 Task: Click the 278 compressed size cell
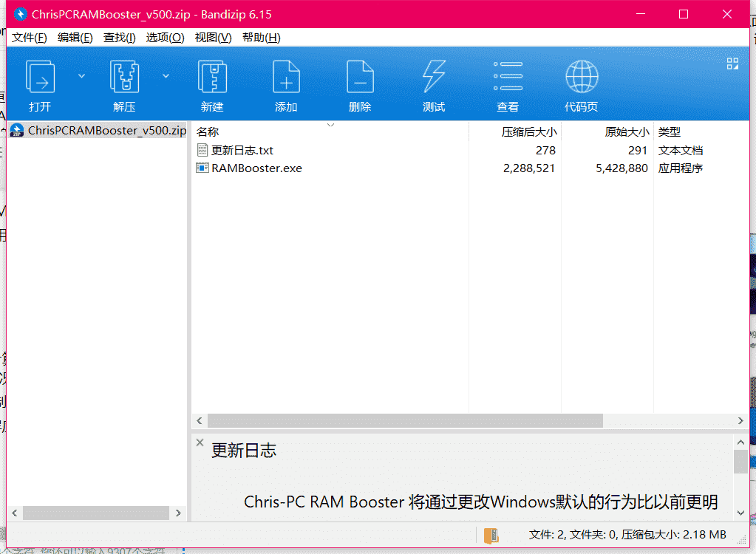[545, 150]
